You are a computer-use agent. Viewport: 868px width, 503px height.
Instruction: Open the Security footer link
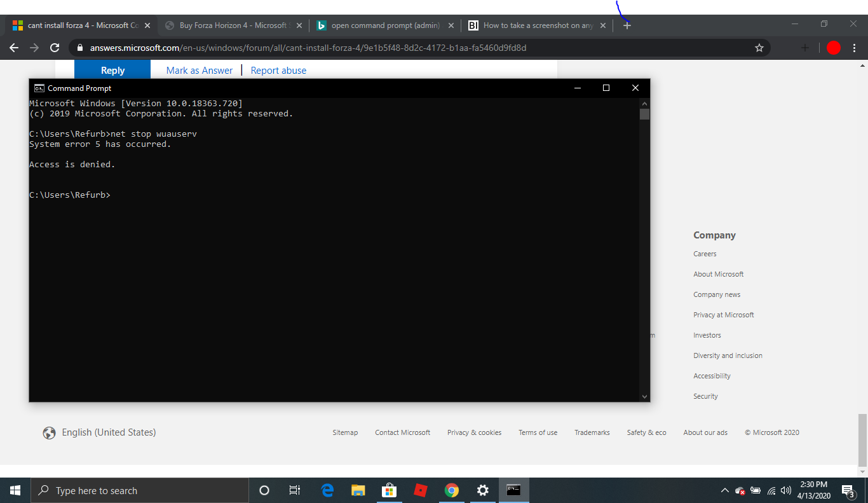pos(705,396)
